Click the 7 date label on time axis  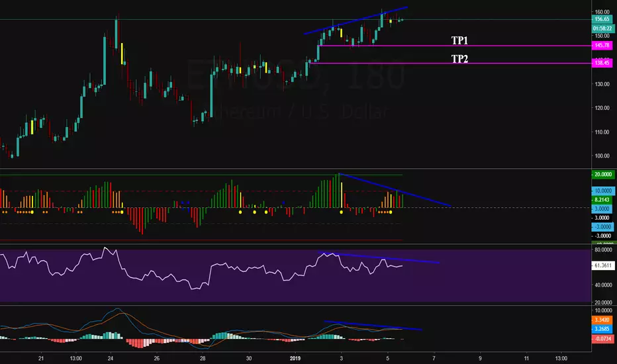point(434,358)
